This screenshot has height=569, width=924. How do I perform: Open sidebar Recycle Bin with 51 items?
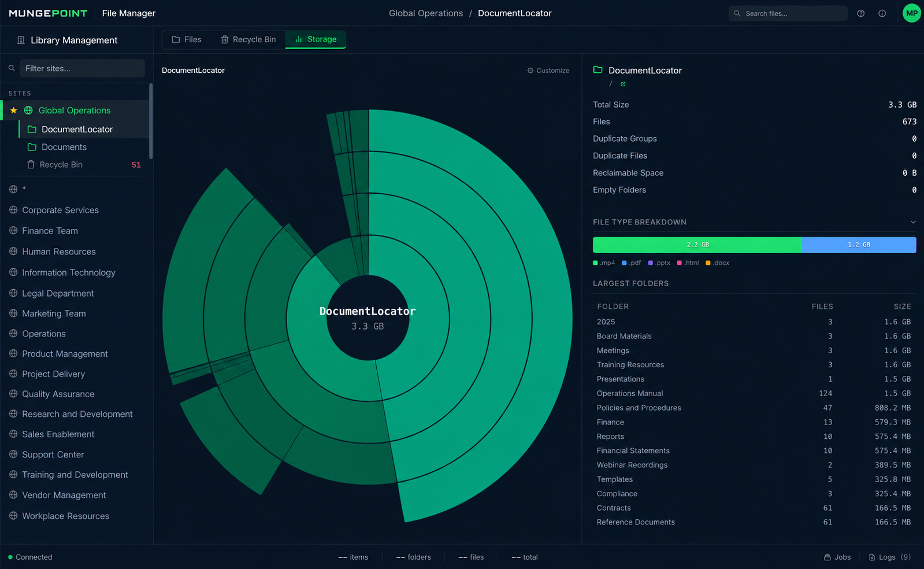point(84,165)
